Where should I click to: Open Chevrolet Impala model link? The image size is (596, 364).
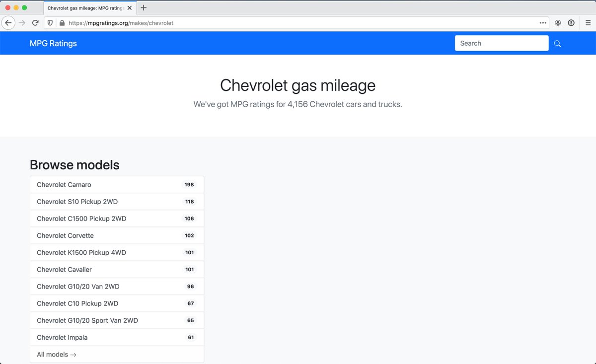coord(117,337)
